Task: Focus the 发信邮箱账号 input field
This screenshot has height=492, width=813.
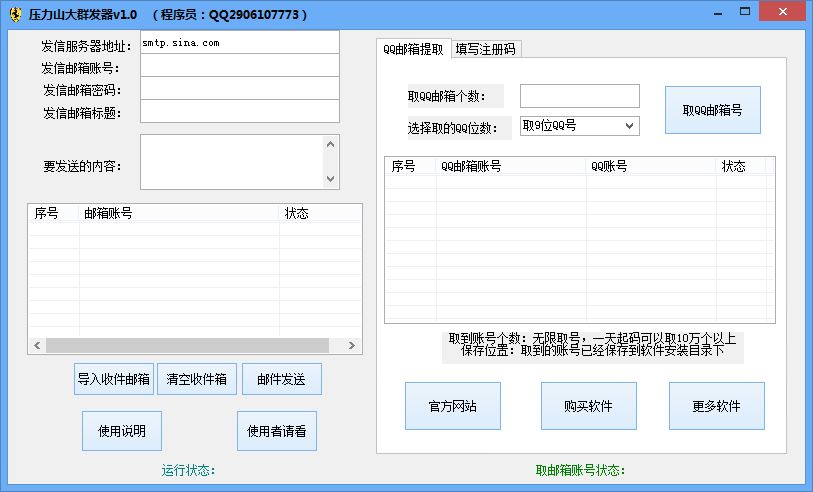Action: pyautogui.click(x=240, y=65)
